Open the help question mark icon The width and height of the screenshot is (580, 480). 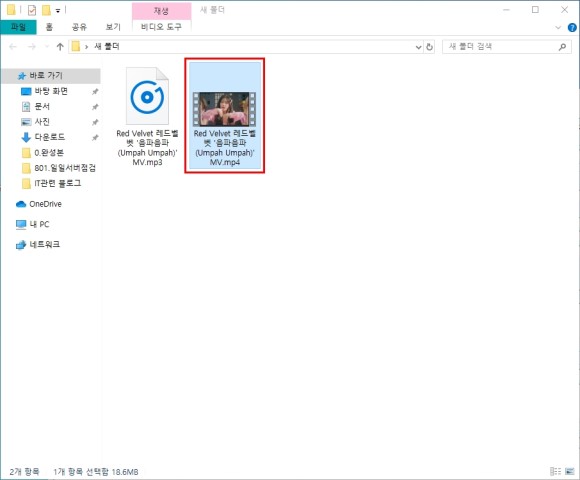pyautogui.click(x=572, y=27)
